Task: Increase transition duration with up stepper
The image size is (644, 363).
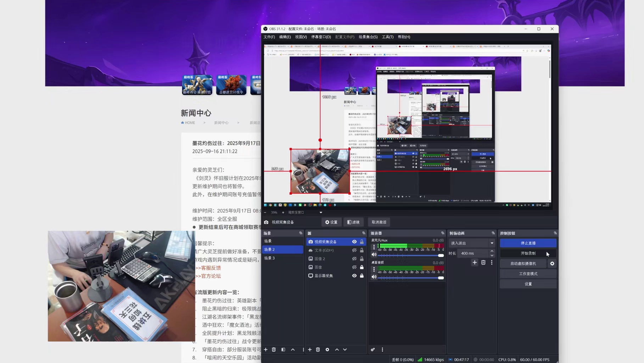Action: point(492,251)
